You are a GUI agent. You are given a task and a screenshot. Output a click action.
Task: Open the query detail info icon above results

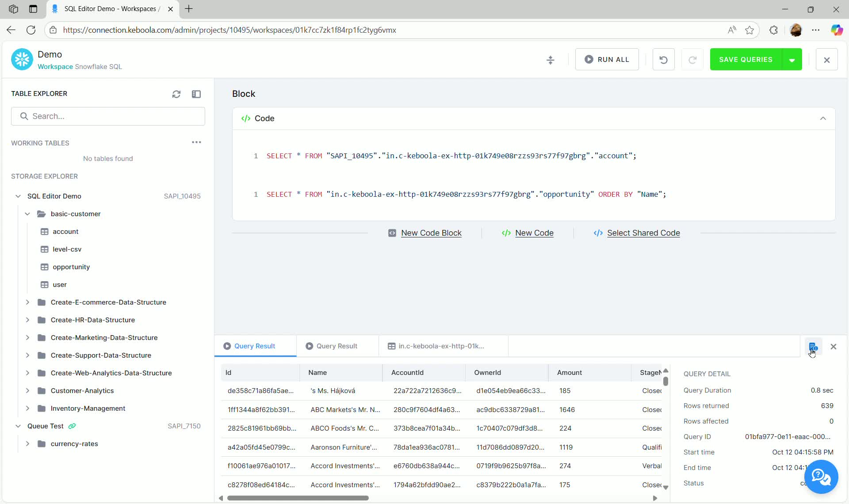[814, 347]
